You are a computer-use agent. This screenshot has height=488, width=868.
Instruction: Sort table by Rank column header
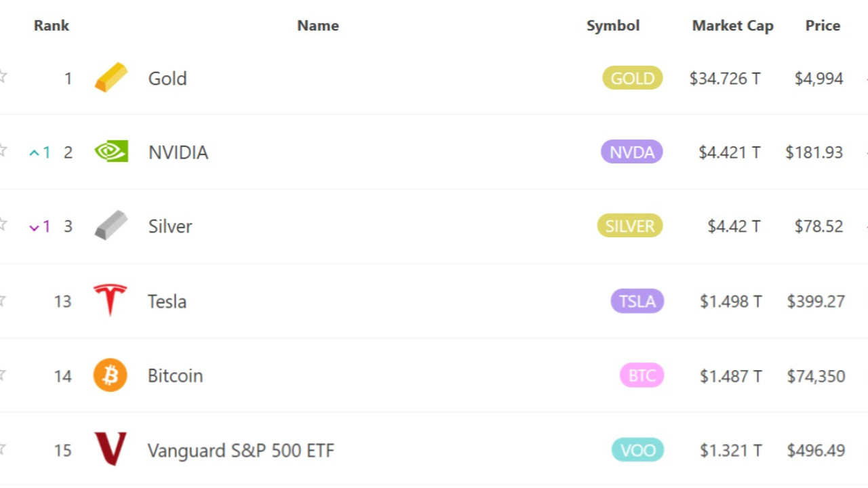pos(52,26)
